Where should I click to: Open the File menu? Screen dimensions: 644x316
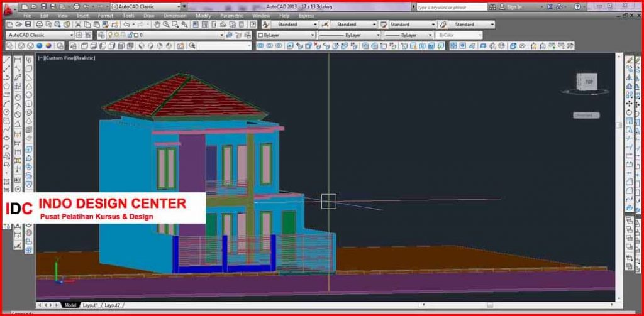[27, 16]
